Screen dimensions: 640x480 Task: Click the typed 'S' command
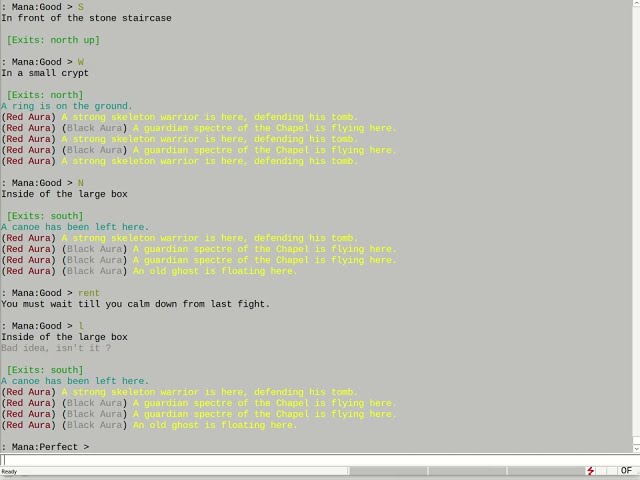click(80, 7)
